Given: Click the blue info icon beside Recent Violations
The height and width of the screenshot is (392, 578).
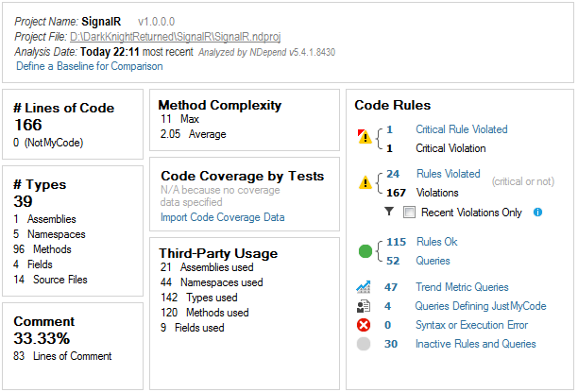Looking at the screenshot, I should click(537, 212).
